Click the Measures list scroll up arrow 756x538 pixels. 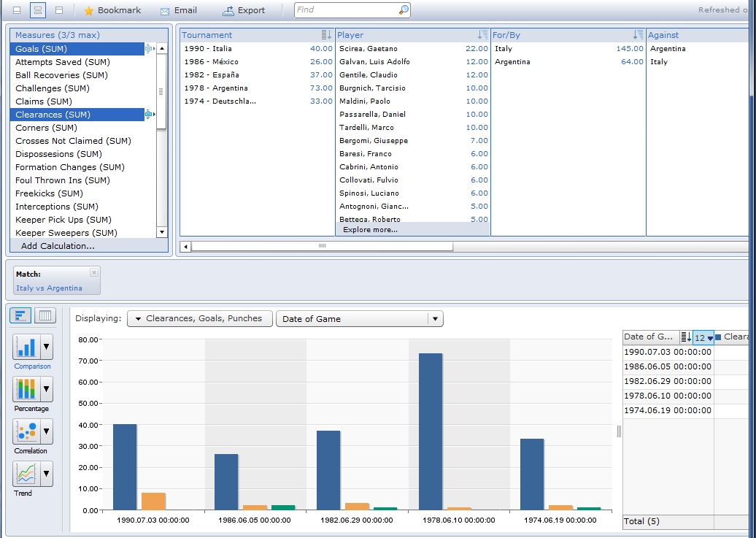[162, 48]
